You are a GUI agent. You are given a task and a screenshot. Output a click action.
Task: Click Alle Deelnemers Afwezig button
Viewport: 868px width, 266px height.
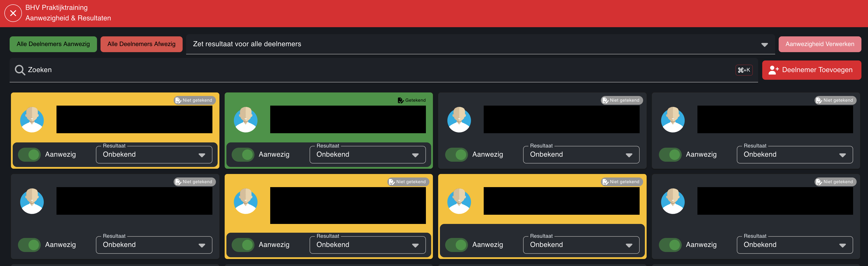tap(141, 44)
